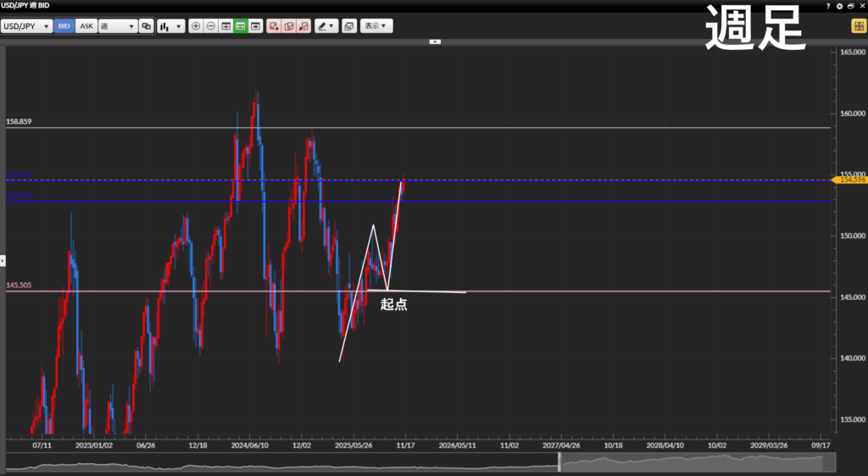Open help with the question mark icon
The width and height of the screenshot is (868, 476).
click(828, 6)
